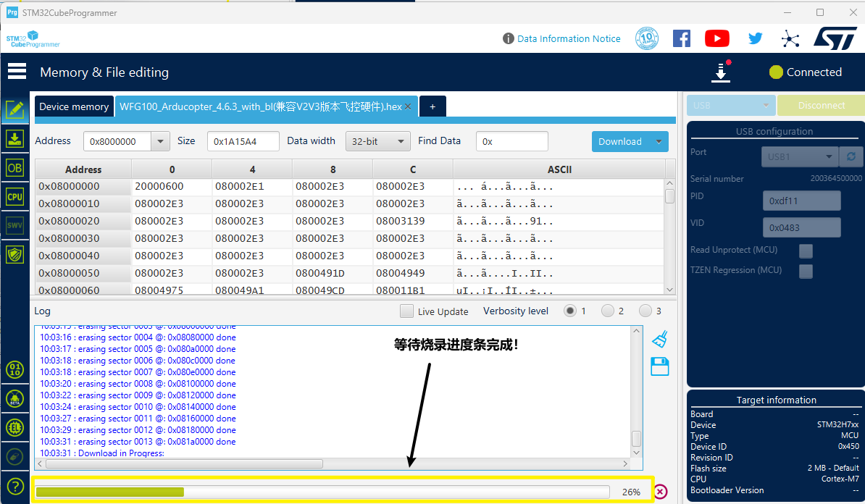Expand the Address dropdown arrow
Screen dimensions: 865x504
160,141
